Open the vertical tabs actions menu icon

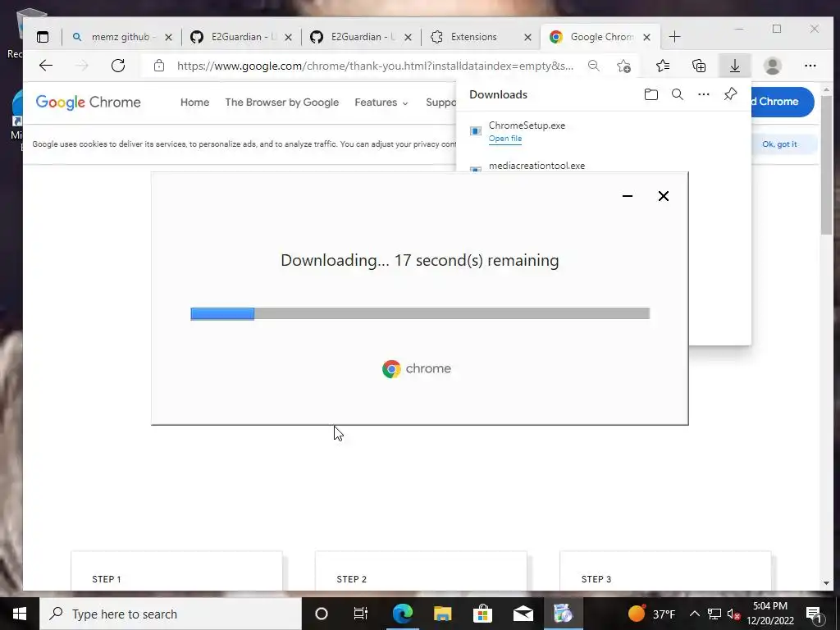(43, 37)
